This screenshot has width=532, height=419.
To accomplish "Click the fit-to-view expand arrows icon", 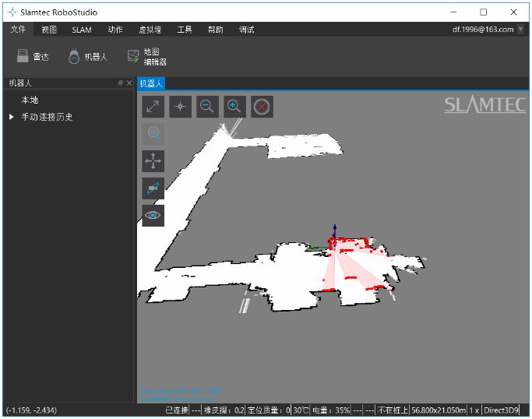I will [153, 107].
